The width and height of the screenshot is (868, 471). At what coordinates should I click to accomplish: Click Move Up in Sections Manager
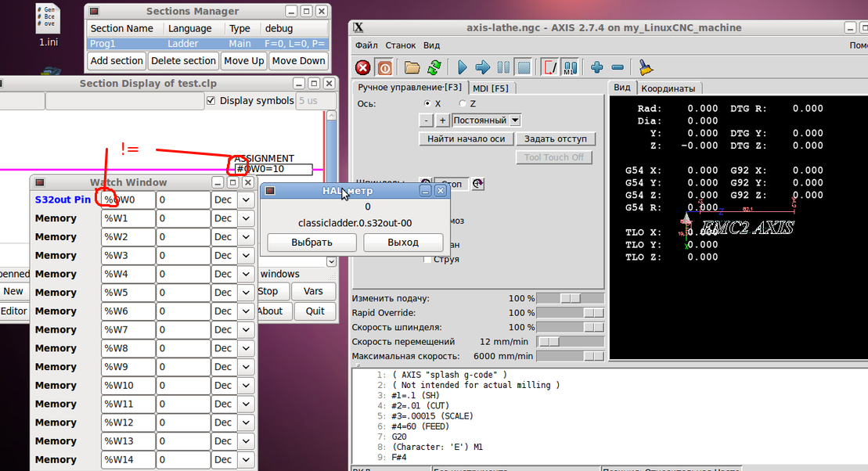pos(243,60)
